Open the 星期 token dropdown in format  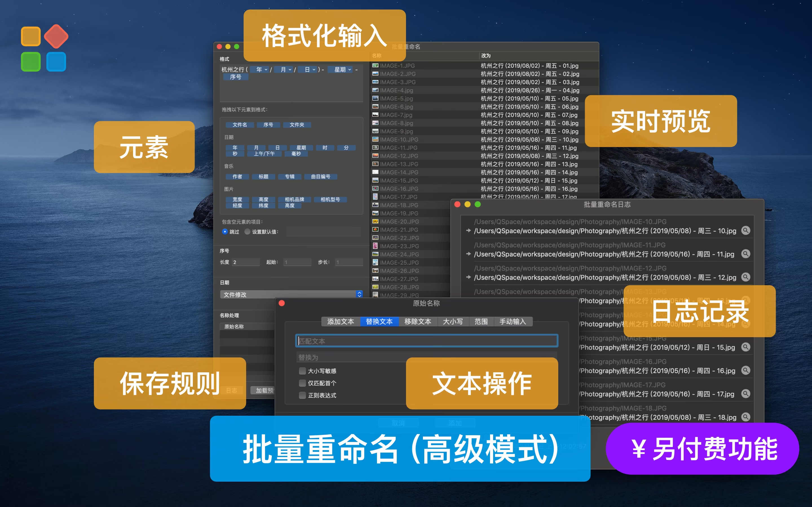click(x=349, y=70)
